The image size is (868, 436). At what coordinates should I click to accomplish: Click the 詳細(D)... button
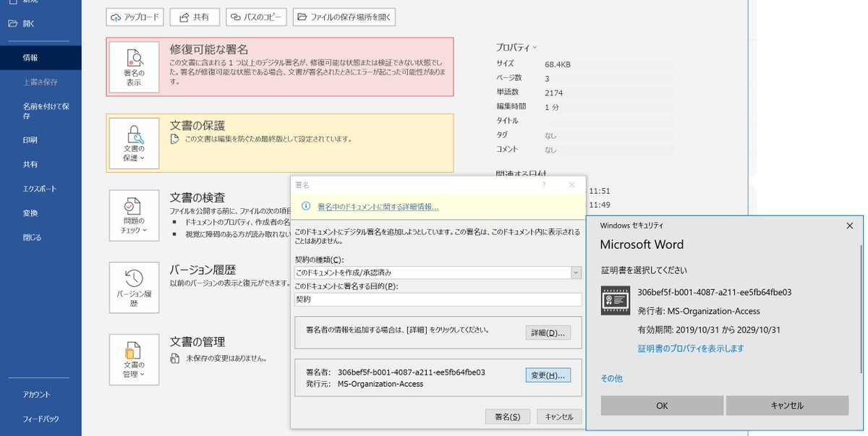pyautogui.click(x=548, y=333)
